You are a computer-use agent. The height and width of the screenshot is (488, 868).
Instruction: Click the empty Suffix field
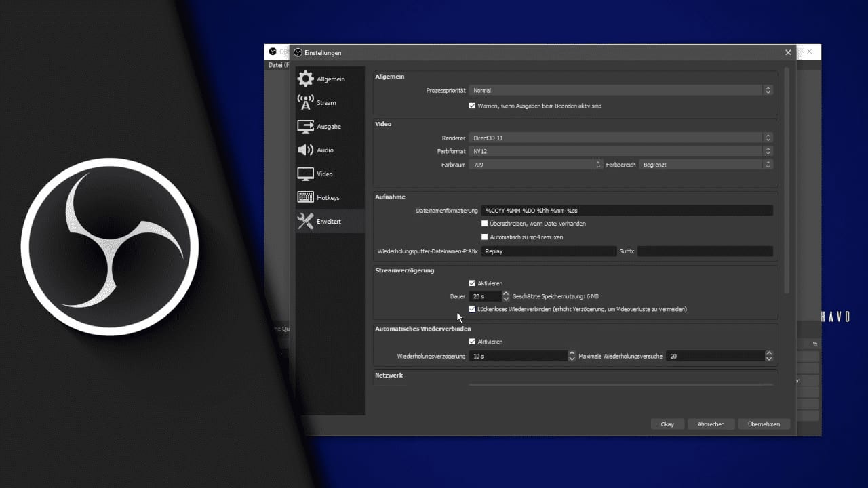705,251
